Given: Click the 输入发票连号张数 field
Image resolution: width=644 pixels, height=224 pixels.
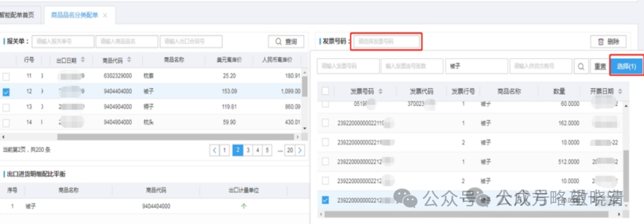Looking at the screenshot, I should coord(412,66).
